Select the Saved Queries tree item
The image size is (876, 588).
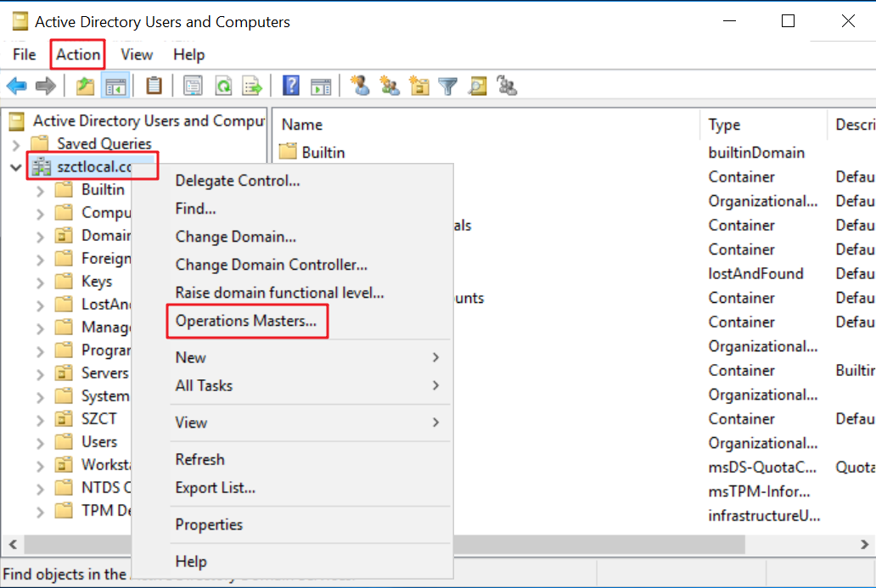click(x=104, y=143)
